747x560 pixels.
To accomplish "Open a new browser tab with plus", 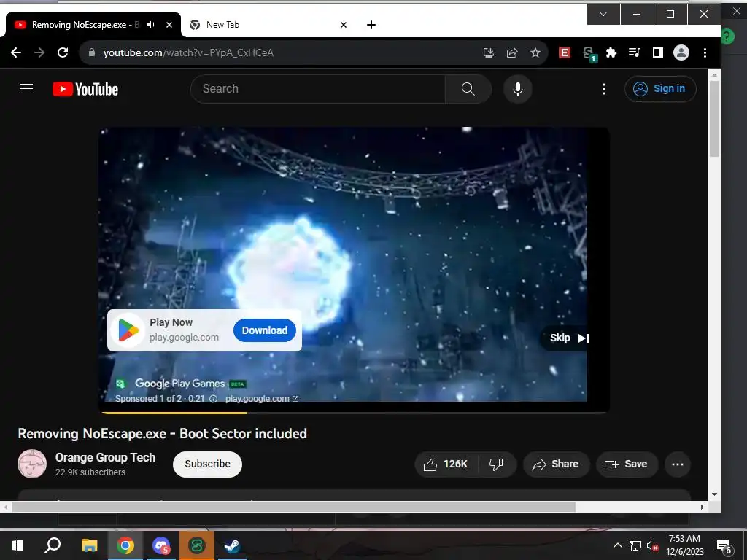I will [x=371, y=25].
